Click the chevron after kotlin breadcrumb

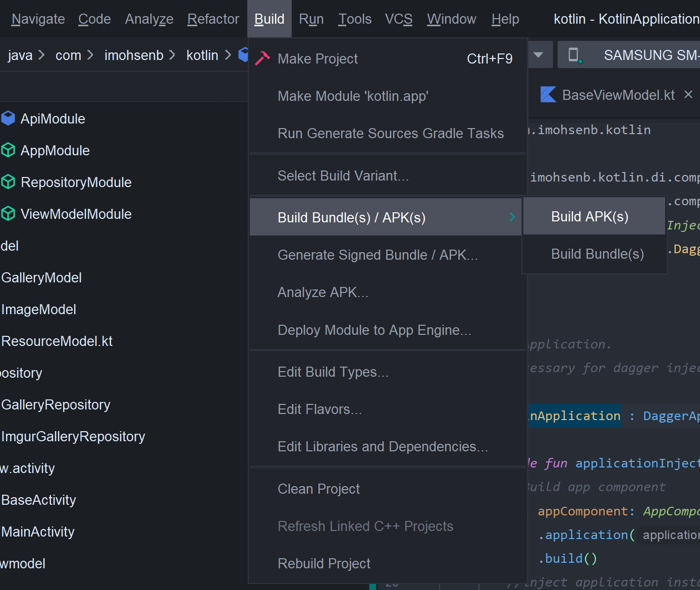228,54
